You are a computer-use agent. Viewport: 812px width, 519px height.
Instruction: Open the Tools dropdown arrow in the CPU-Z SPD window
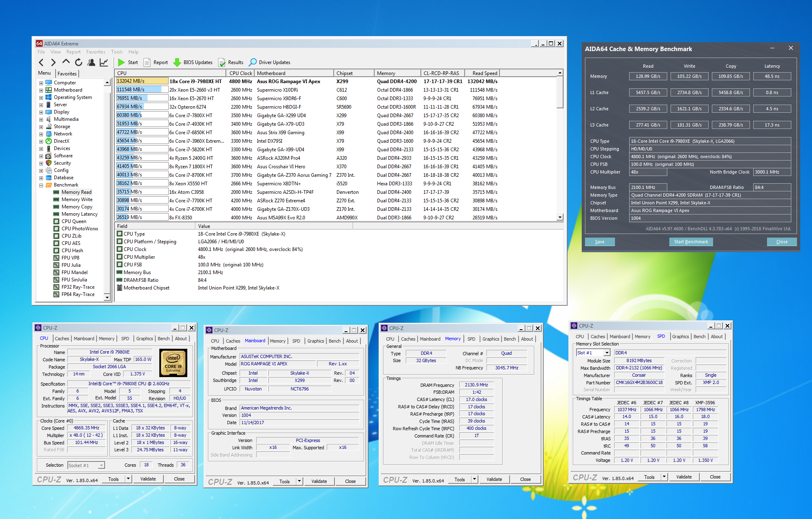point(664,477)
